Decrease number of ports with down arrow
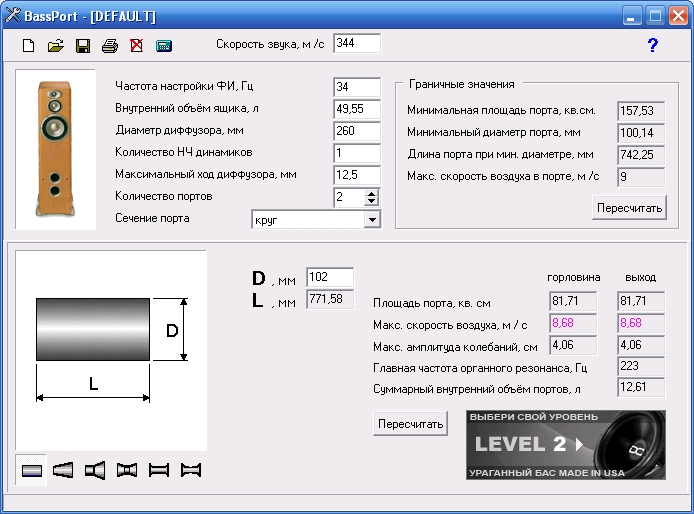This screenshot has width=694, height=514. click(x=372, y=201)
